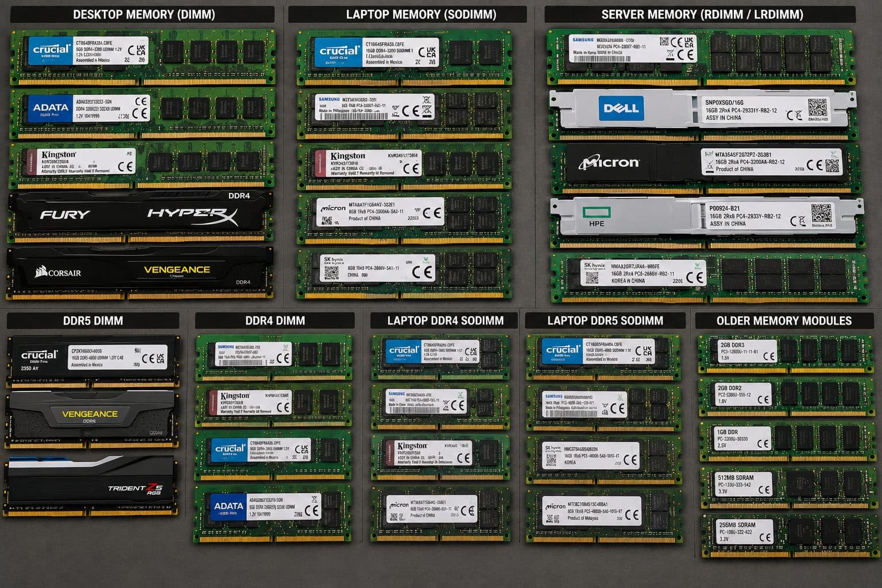Screen dimensions: 882x588
Task: Click the LAPTOP DDR5 SODIMM header
Action: coord(605,320)
